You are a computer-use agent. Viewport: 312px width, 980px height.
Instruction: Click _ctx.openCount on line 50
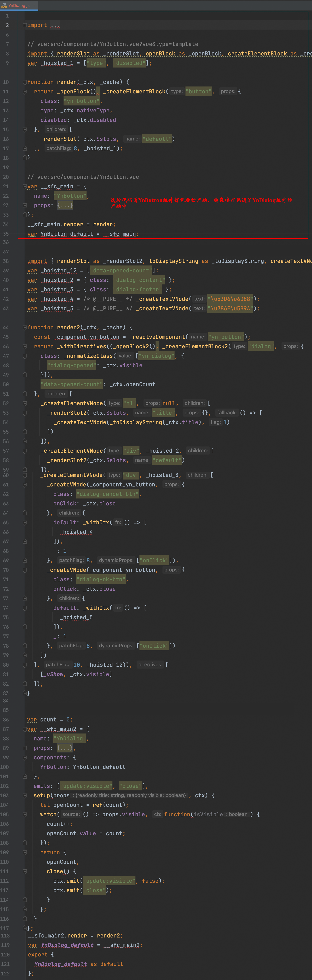(x=132, y=385)
